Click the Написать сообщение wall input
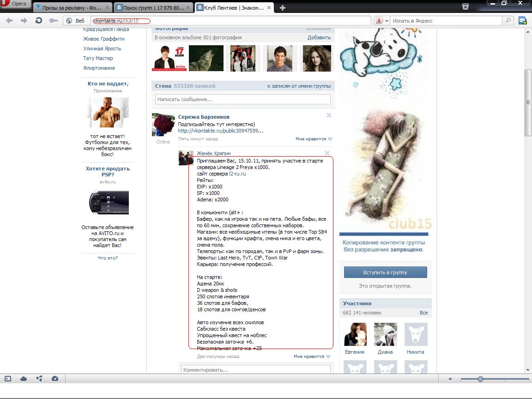This screenshot has width=532, height=399. 242,99
